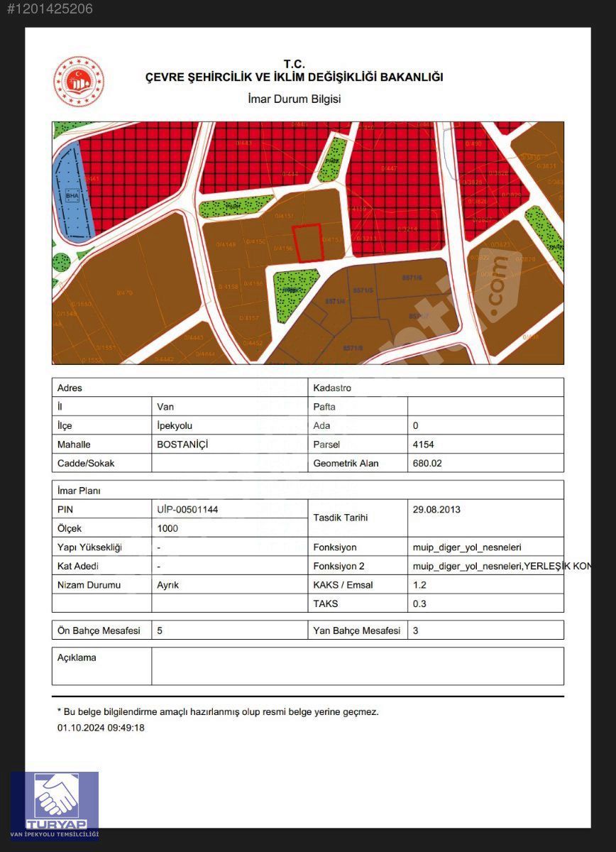Click the İl value Van
Screen dimensions: 616x852
165,407
